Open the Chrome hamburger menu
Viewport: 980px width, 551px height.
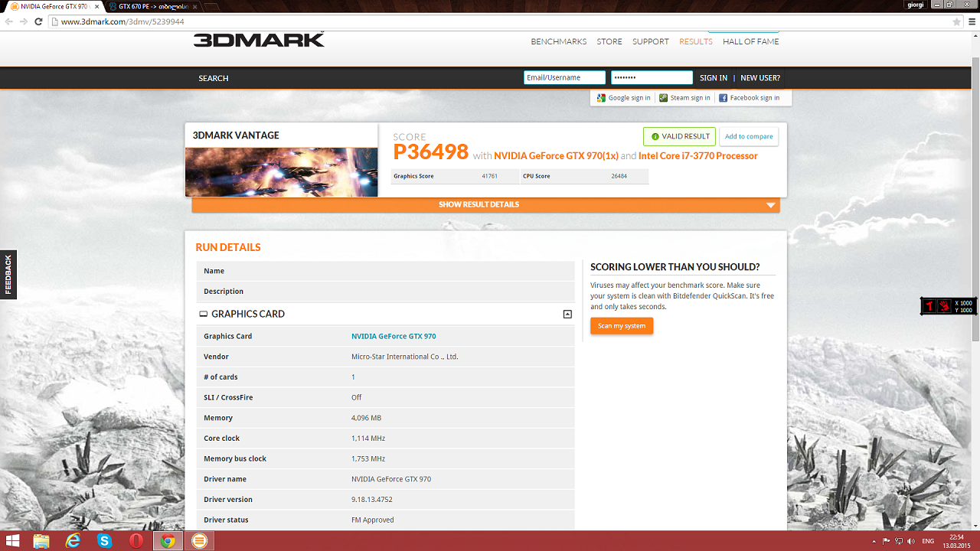(x=972, y=21)
